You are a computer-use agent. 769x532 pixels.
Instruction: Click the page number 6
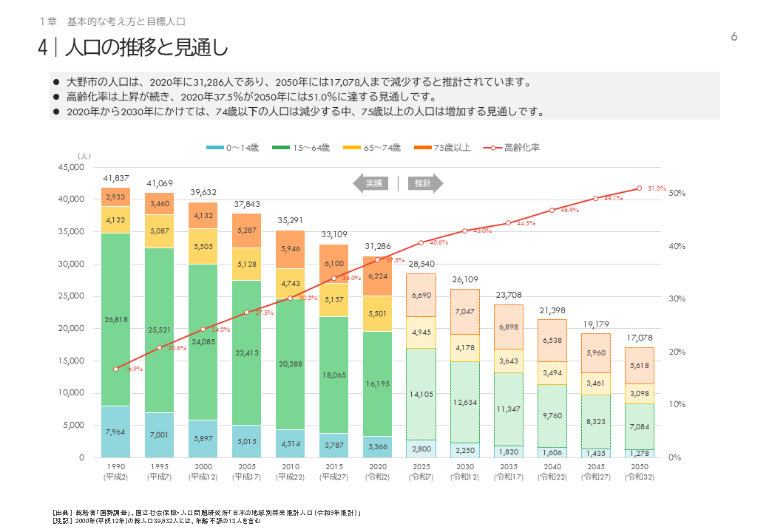[x=733, y=35]
